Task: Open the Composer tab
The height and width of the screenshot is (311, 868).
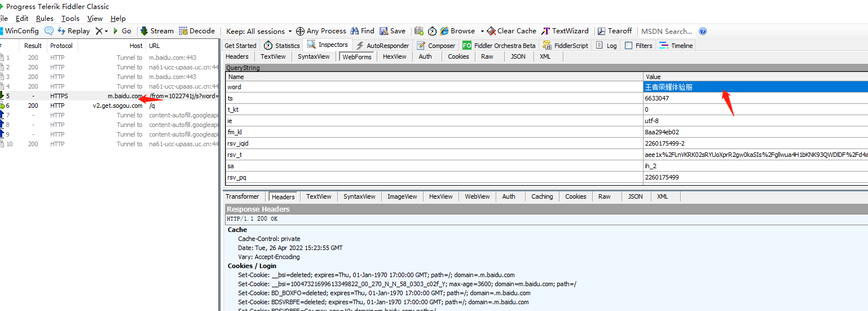Action: click(436, 46)
